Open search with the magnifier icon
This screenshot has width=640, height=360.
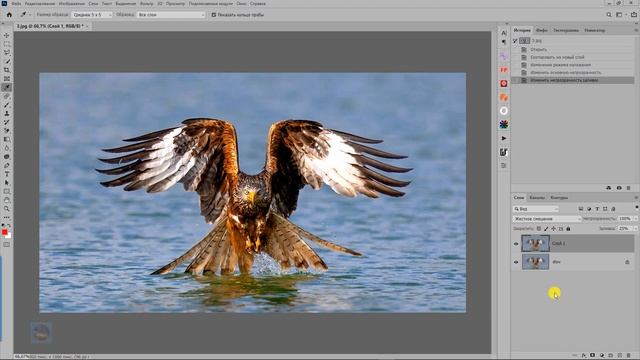pyautogui.click(x=609, y=15)
